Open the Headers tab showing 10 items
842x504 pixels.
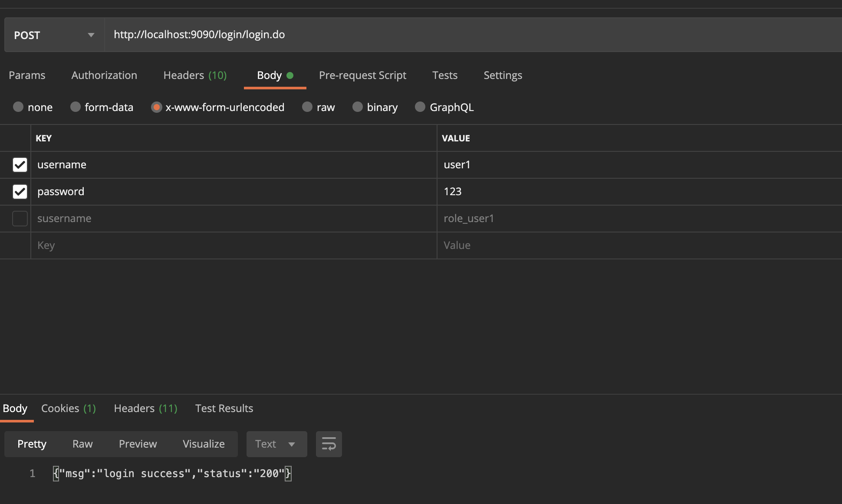coord(194,75)
